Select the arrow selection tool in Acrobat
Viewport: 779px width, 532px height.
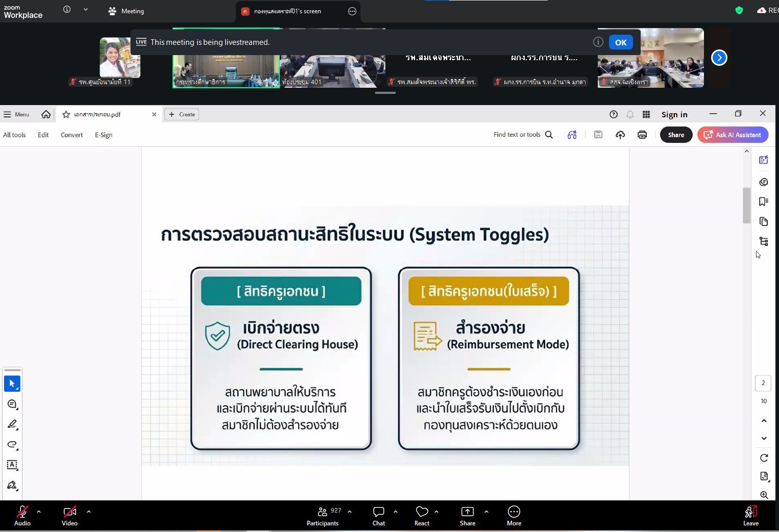tap(12, 384)
